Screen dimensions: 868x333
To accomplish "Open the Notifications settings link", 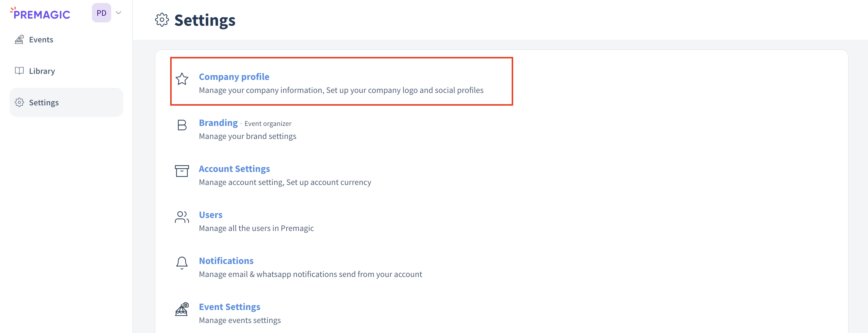I will pos(226,261).
